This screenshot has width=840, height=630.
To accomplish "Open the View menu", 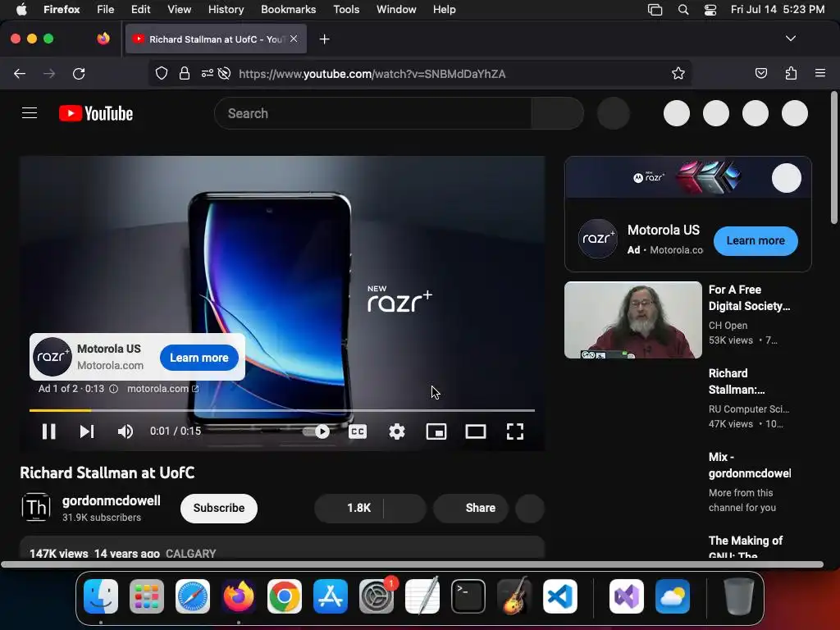I will [179, 10].
